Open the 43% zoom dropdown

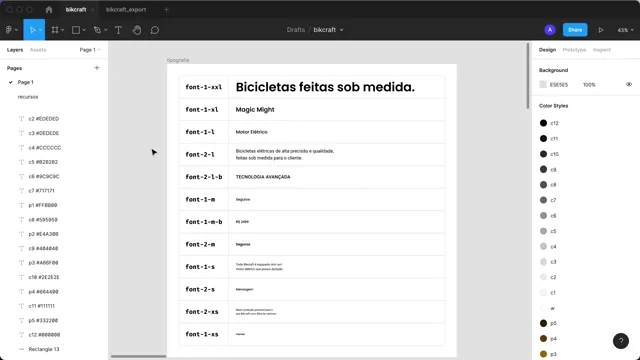(625, 30)
